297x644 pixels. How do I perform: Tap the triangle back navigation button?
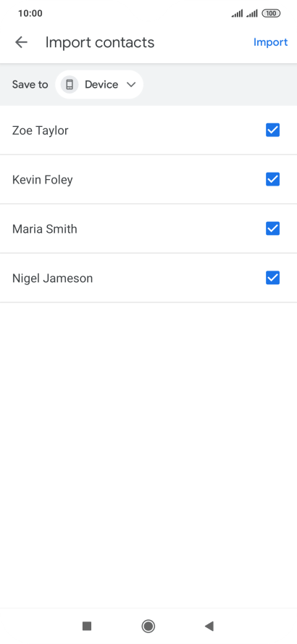[209, 626]
